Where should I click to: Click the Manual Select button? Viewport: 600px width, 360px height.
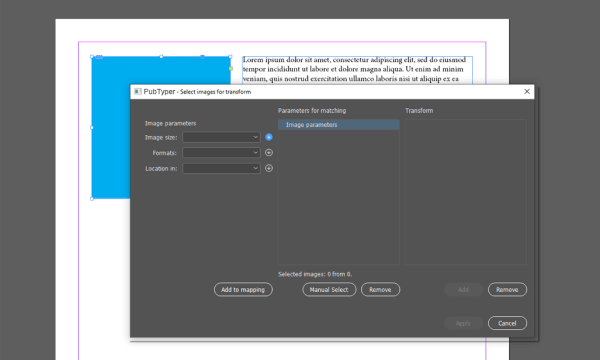[329, 290]
